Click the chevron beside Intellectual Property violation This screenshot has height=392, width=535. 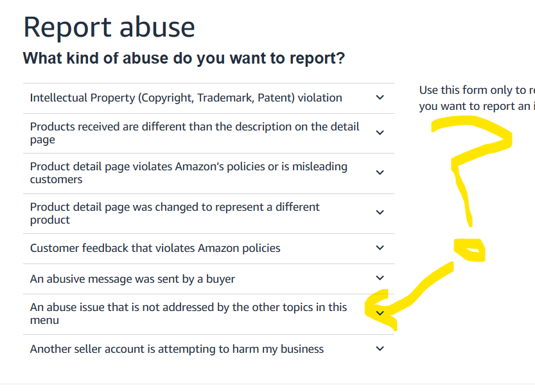[380, 98]
